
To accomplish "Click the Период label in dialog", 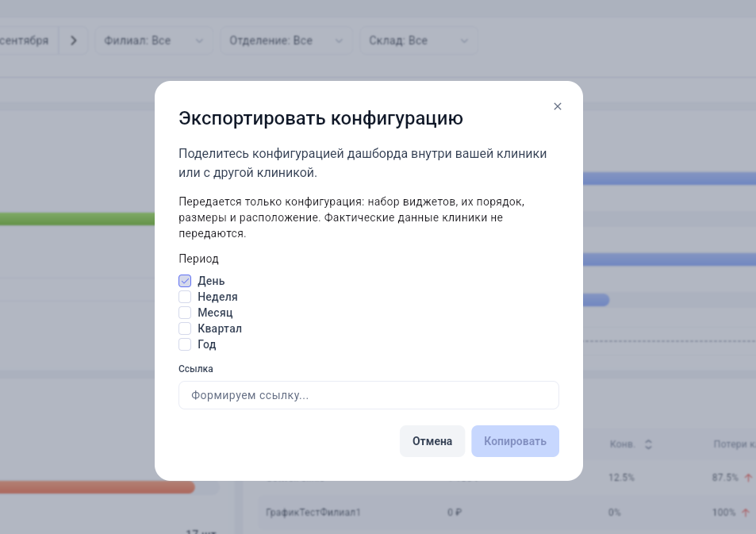I will click(198, 259).
